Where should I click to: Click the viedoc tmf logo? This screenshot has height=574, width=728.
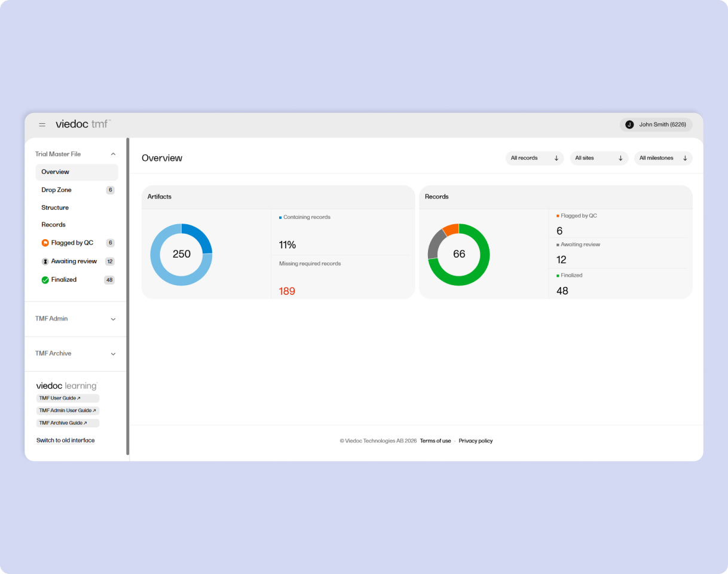[83, 124]
